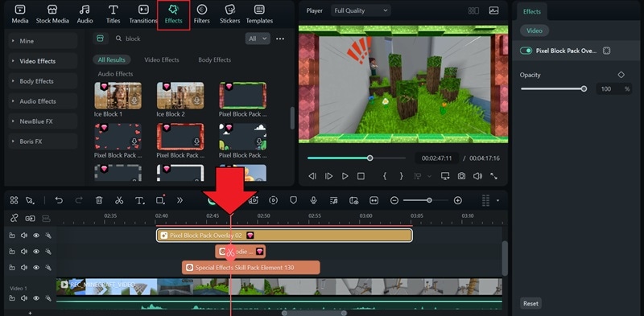Click the Opacity value field 100
The image size is (644, 316).
[x=606, y=88]
